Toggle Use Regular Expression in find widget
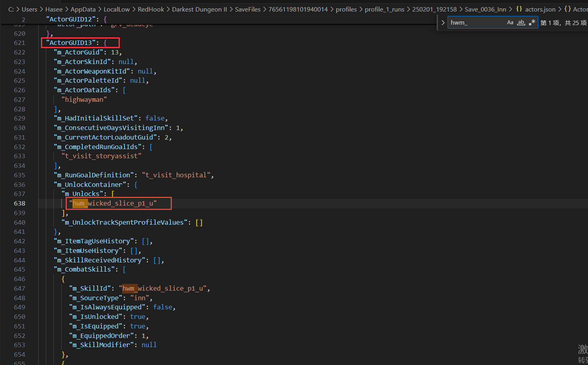The height and width of the screenshot is (365, 588). (532, 23)
